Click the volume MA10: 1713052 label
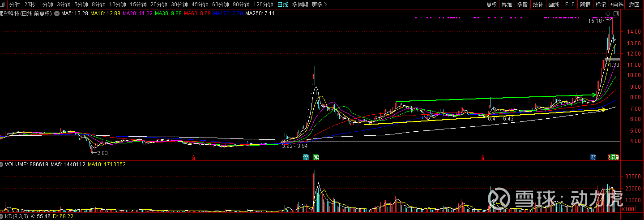 (x=107, y=164)
